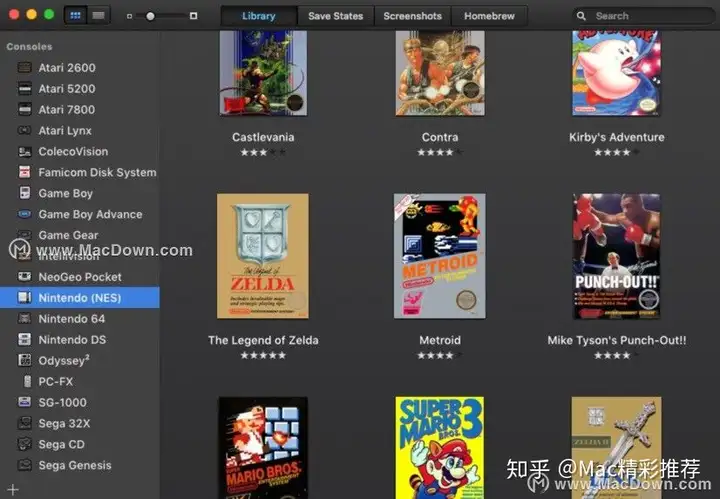Open the Kirby's Adventure cover art
Image resolution: width=720 pixels, height=499 pixels.
tap(616, 73)
